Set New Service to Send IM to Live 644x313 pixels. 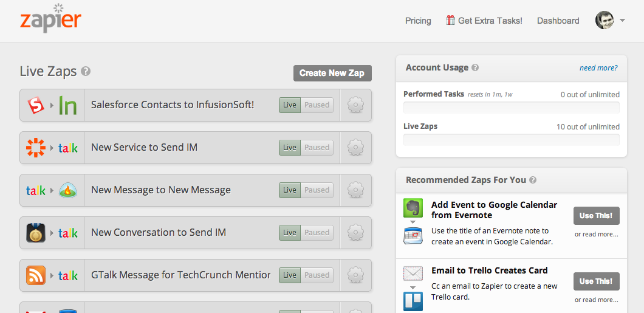click(290, 148)
